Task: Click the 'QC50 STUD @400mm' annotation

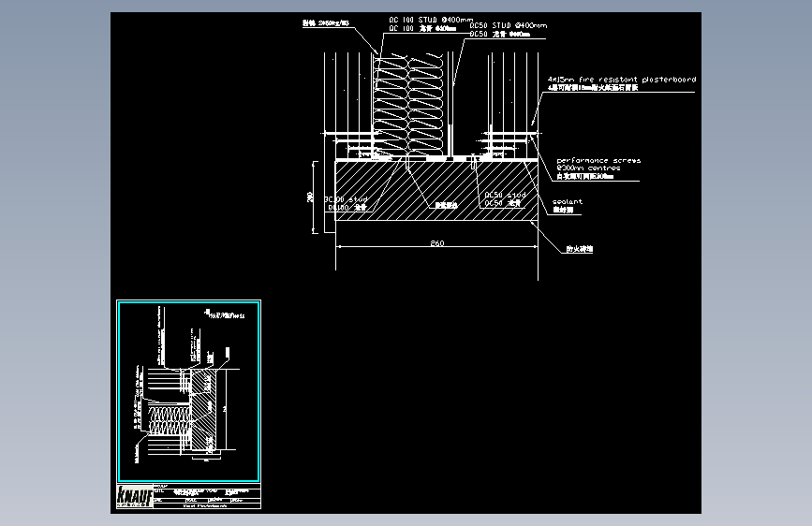Action: [508, 25]
